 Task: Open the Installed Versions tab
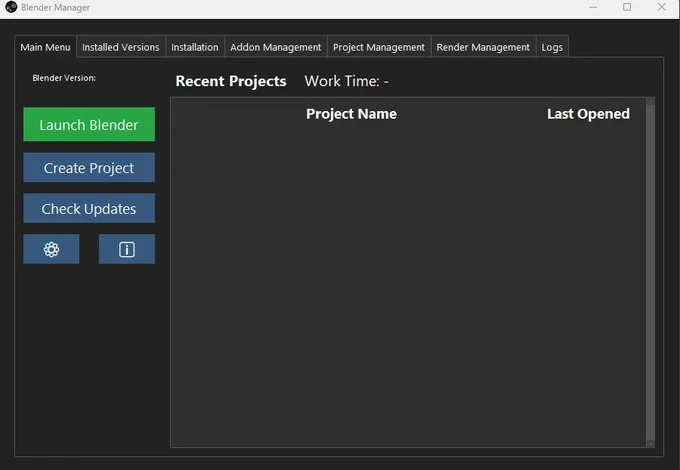[x=121, y=47]
